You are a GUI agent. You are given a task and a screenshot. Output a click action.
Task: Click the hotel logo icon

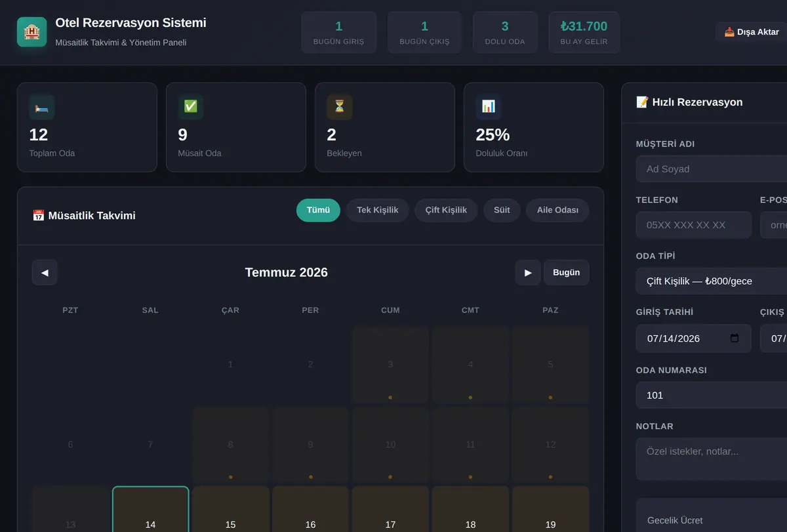[x=31, y=32]
